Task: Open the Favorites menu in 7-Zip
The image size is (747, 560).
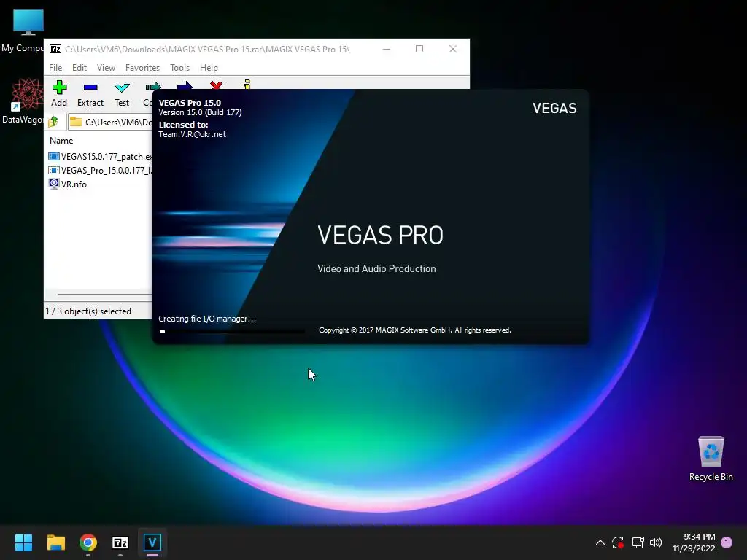Action: click(142, 68)
